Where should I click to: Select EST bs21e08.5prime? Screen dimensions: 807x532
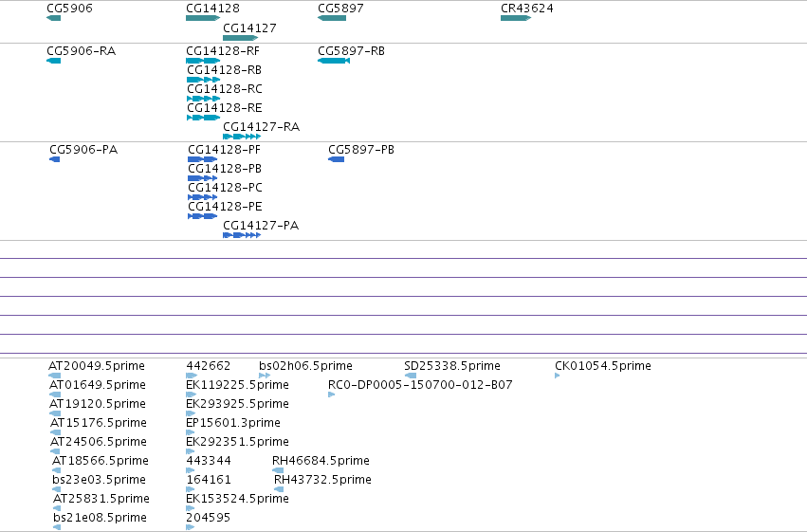click(x=57, y=527)
